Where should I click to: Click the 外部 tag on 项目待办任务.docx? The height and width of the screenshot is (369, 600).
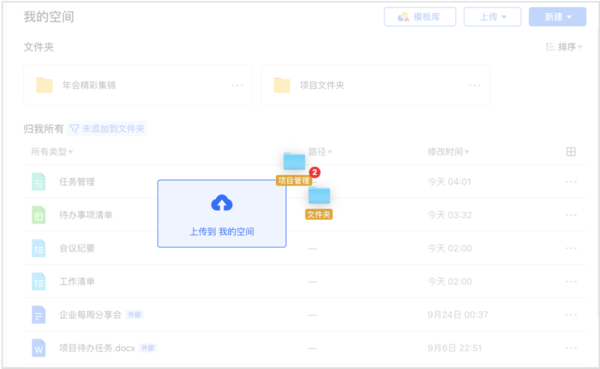148,348
